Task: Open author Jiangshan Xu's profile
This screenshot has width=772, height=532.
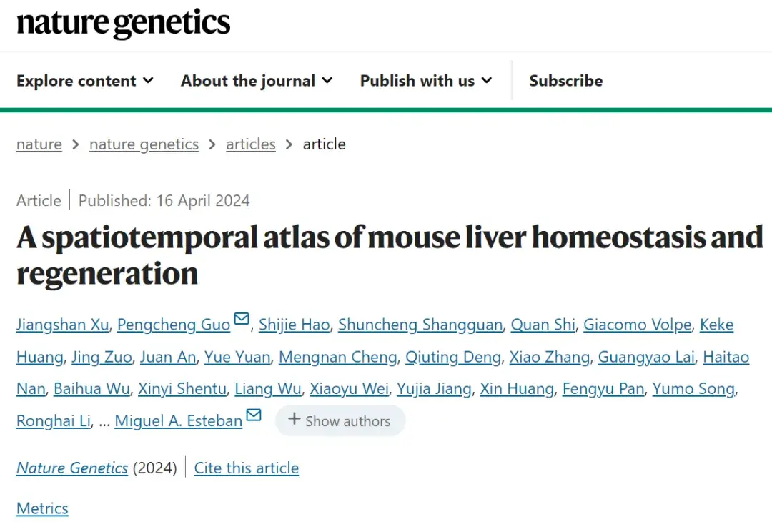Action: 62,325
